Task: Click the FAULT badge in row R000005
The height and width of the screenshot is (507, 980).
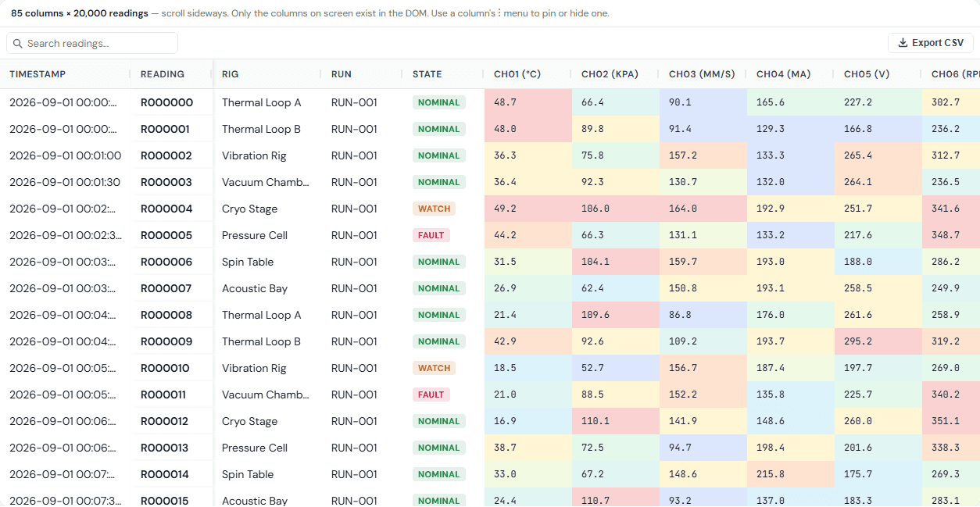Action: (x=431, y=235)
